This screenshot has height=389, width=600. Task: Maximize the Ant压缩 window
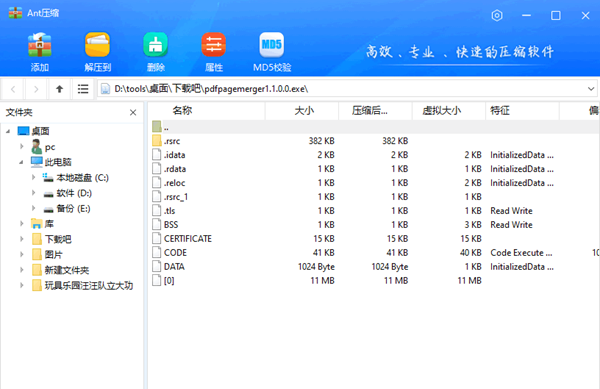[556, 15]
